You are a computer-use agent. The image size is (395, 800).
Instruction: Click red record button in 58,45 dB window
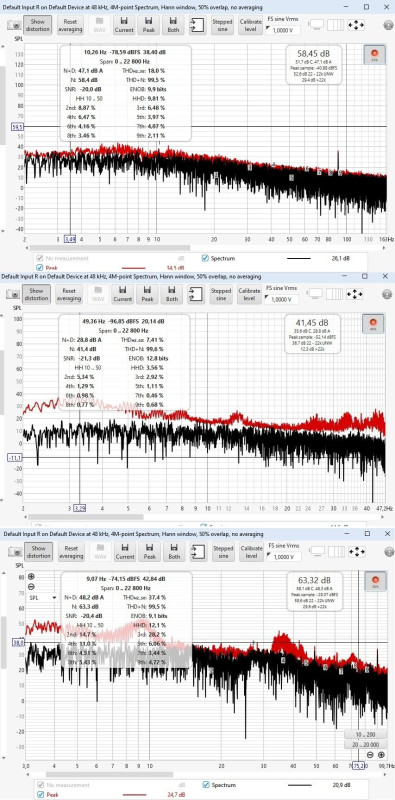(375, 54)
